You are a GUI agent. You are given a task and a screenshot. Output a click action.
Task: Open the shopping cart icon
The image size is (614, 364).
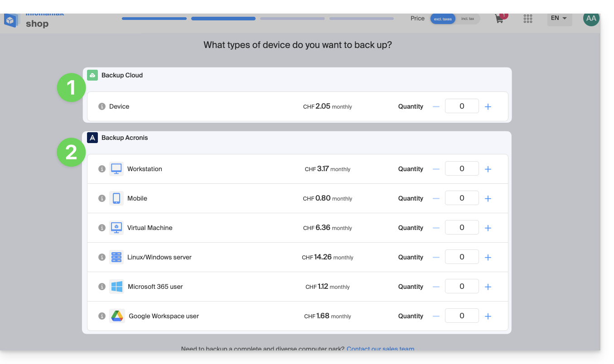pos(499,19)
